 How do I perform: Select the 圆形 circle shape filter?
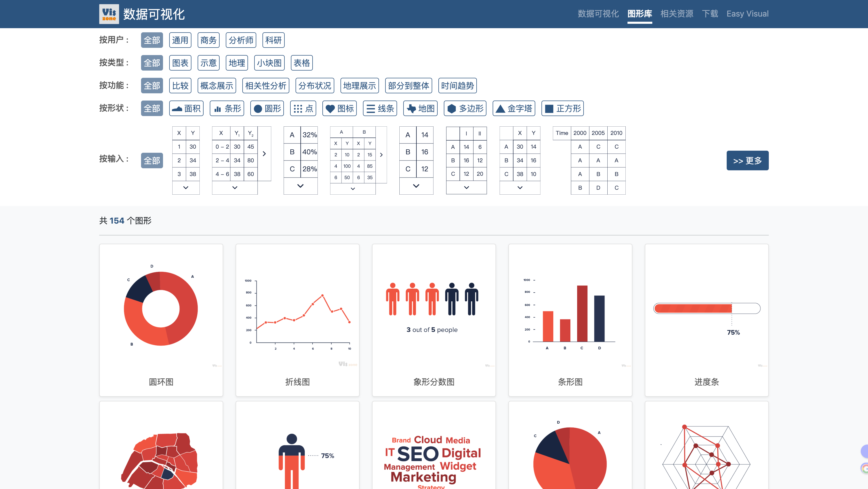pos(267,109)
